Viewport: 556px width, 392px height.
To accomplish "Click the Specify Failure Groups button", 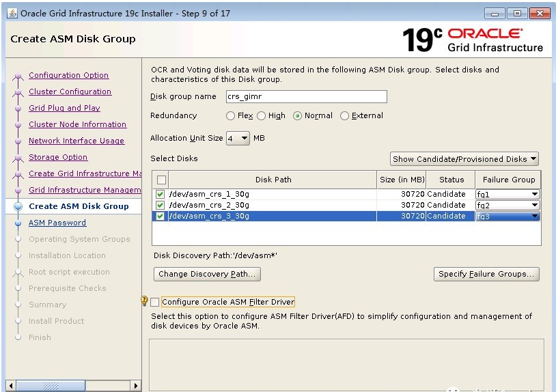I will click(x=486, y=274).
